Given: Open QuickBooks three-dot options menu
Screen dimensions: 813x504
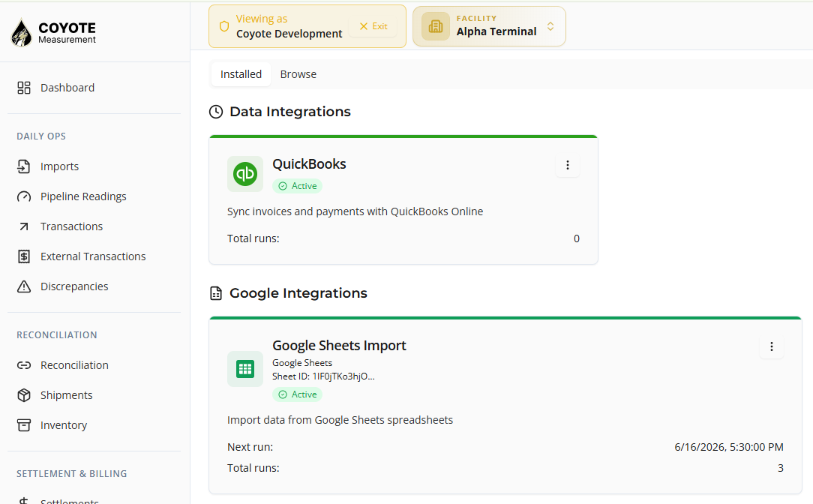Looking at the screenshot, I should [x=568, y=165].
